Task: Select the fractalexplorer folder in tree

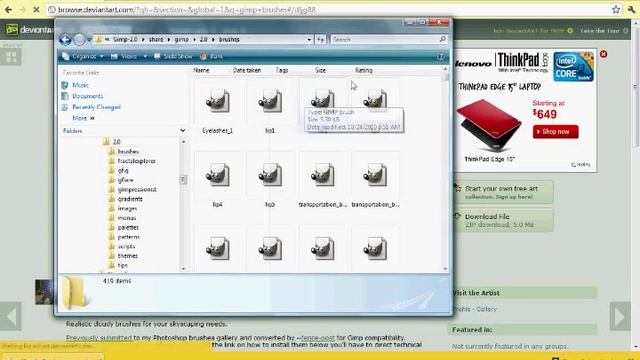Action: (136, 161)
